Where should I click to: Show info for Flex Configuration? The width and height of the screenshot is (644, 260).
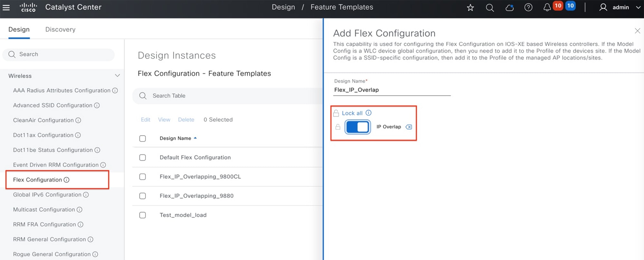coord(66,180)
